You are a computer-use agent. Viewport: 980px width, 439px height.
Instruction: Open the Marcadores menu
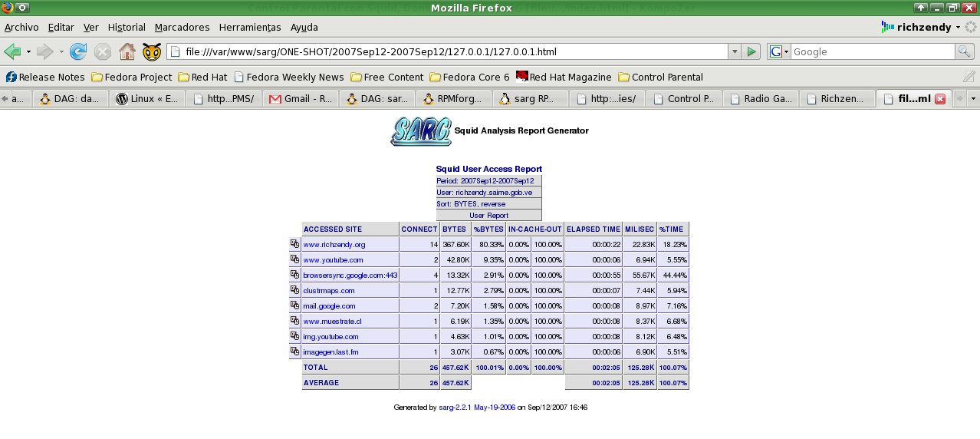[x=182, y=27]
